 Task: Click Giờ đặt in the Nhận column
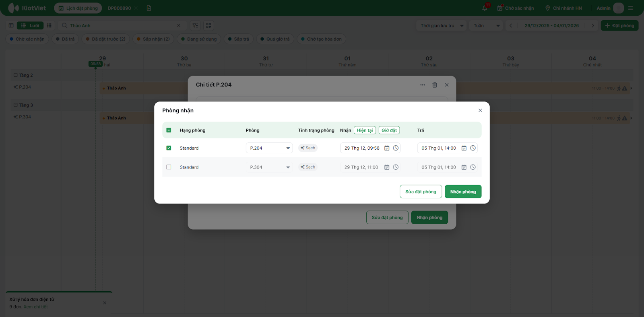pos(389,130)
